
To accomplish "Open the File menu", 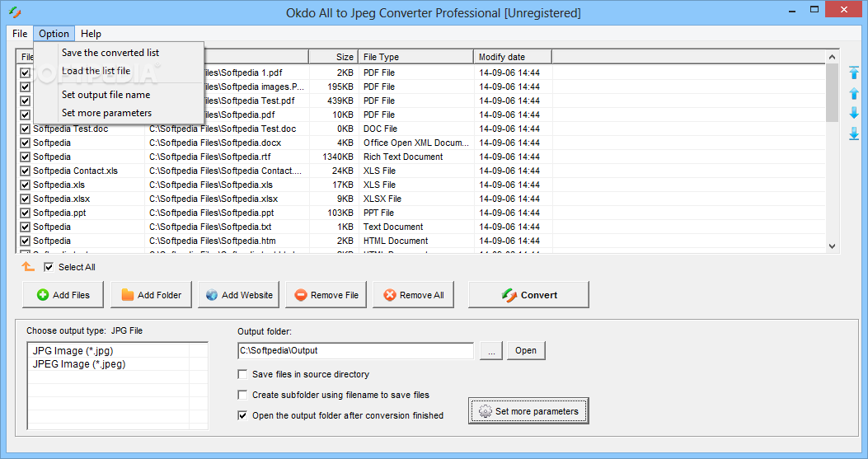I will pyautogui.click(x=20, y=34).
